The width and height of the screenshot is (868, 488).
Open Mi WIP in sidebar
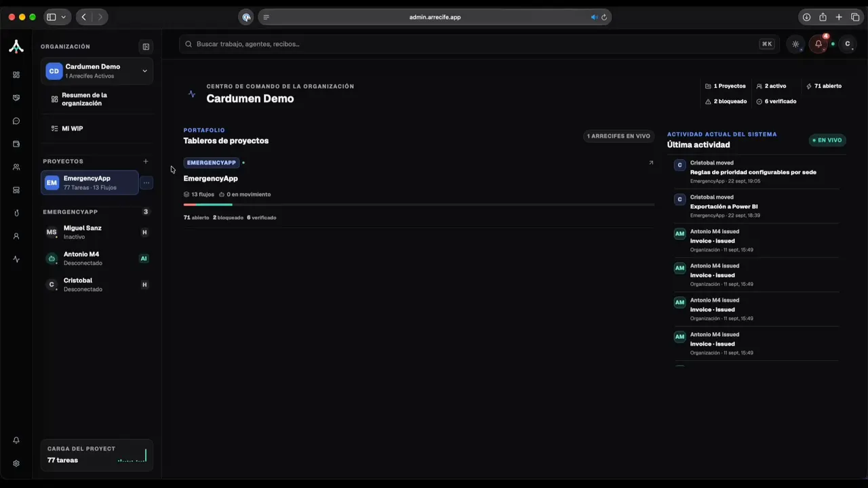[x=96, y=128]
